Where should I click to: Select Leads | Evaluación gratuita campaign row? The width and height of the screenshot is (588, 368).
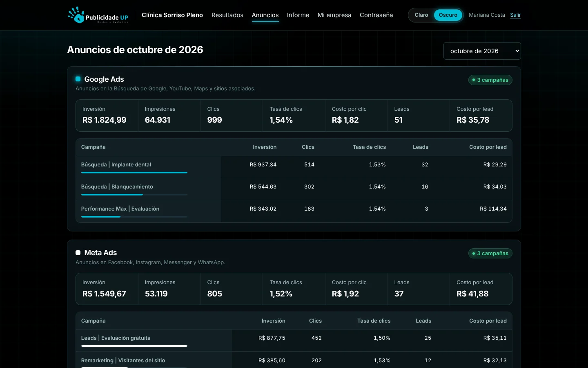click(x=294, y=341)
